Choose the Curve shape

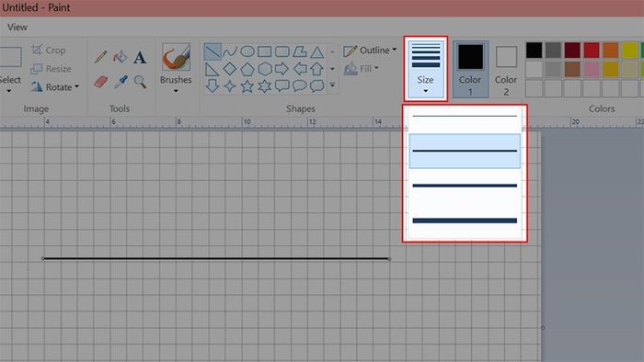point(230,51)
